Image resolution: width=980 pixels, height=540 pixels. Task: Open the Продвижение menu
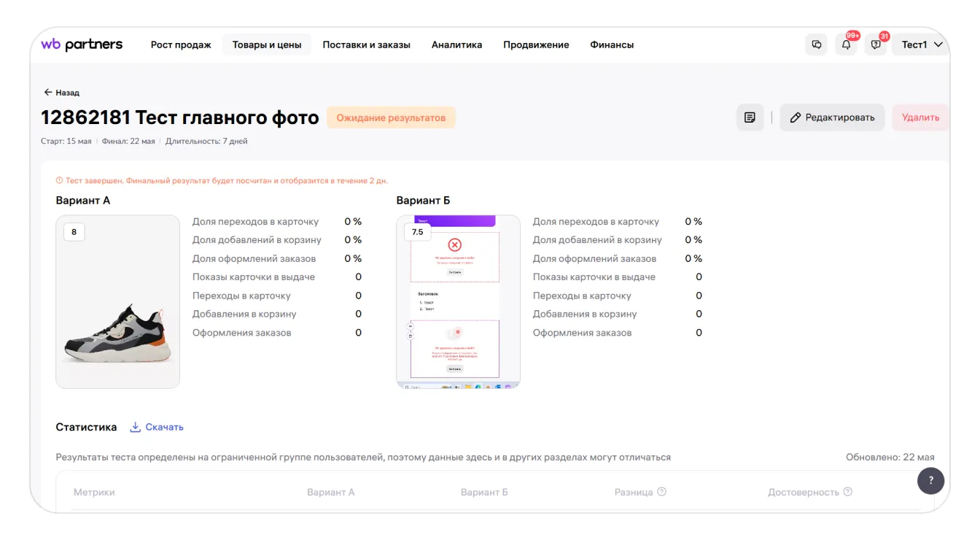pyautogui.click(x=536, y=45)
